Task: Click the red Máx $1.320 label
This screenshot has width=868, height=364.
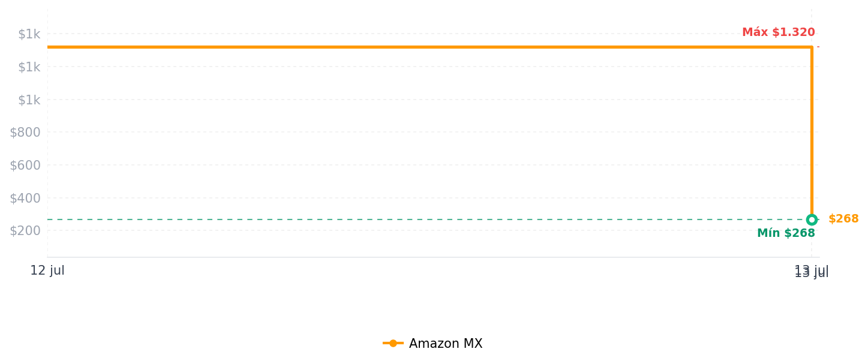Action: pyautogui.click(x=779, y=32)
